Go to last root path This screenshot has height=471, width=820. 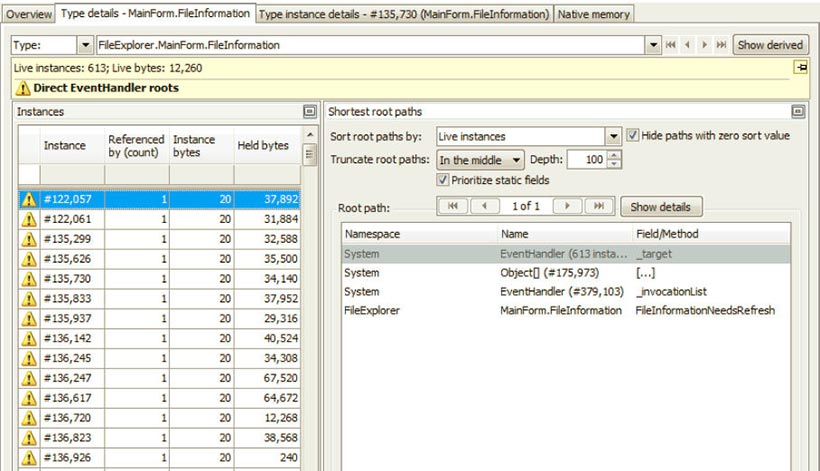tap(599, 206)
